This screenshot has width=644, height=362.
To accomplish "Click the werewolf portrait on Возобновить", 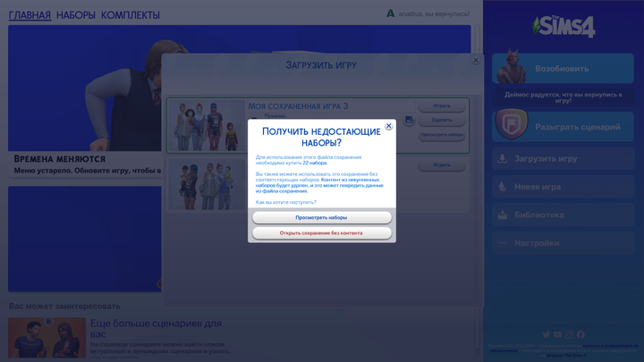I will [x=512, y=67].
